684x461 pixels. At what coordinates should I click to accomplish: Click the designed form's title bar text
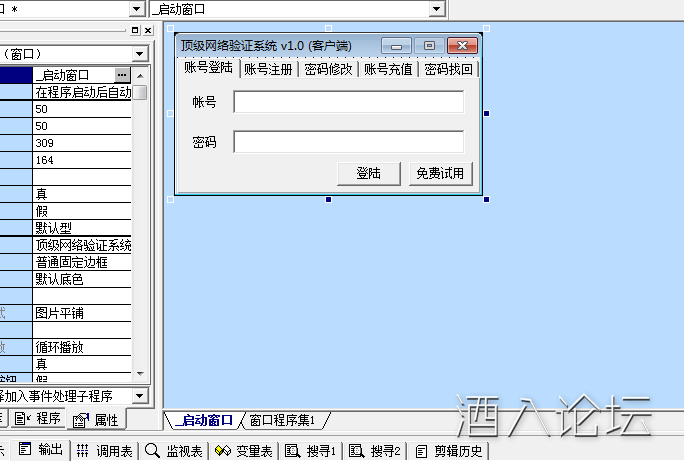click(266, 46)
